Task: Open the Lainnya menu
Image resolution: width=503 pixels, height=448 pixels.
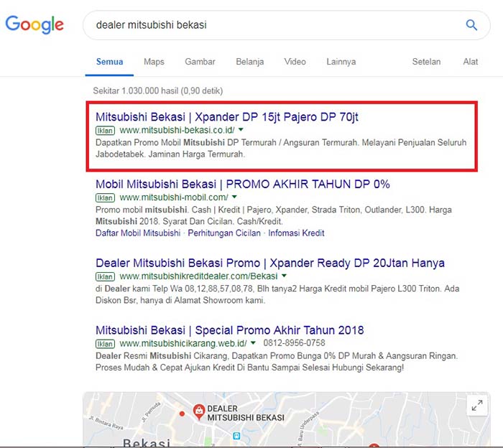Action: [x=341, y=62]
